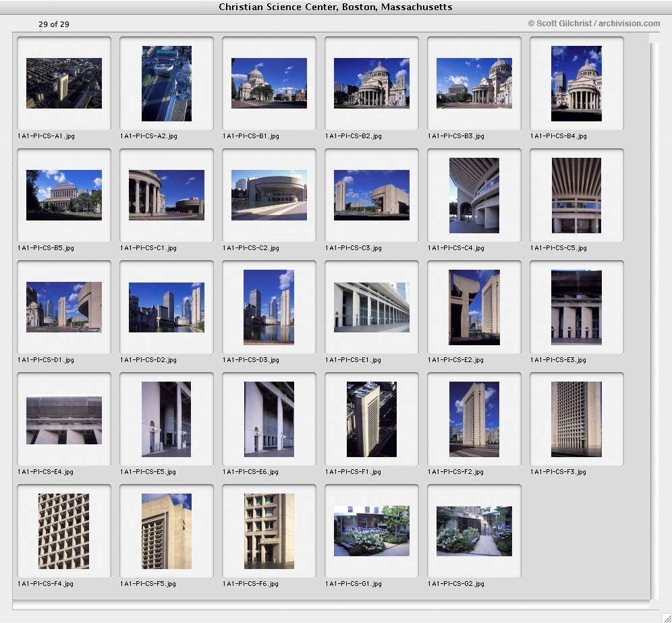Select thumbnail 1A1-PI-CS-B4.jpg
672x623 pixels.
click(x=576, y=84)
